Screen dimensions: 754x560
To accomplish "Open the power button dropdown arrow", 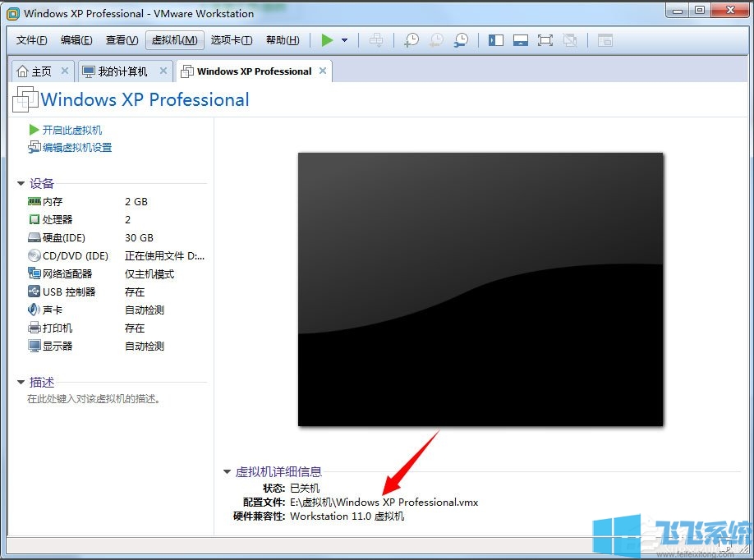I will pyautogui.click(x=343, y=39).
